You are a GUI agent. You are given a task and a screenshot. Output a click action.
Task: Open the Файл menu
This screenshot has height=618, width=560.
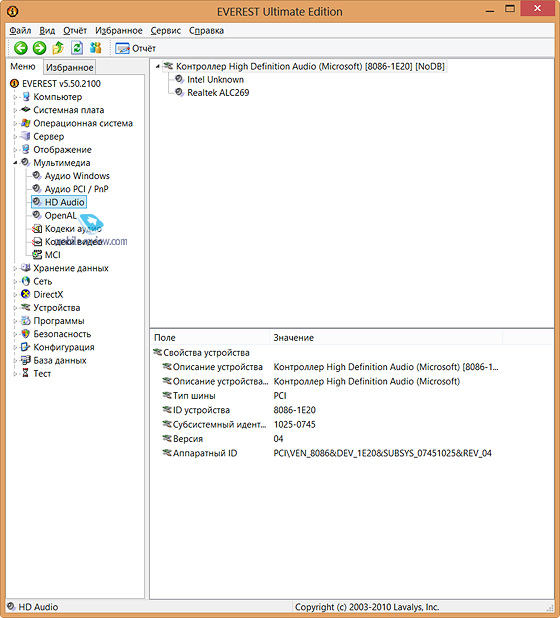tap(20, 31)
